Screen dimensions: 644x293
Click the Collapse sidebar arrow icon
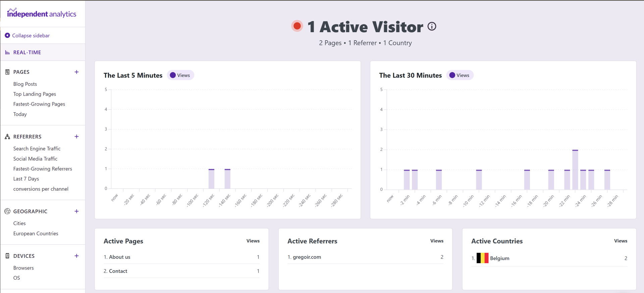[x=7, y=36]
